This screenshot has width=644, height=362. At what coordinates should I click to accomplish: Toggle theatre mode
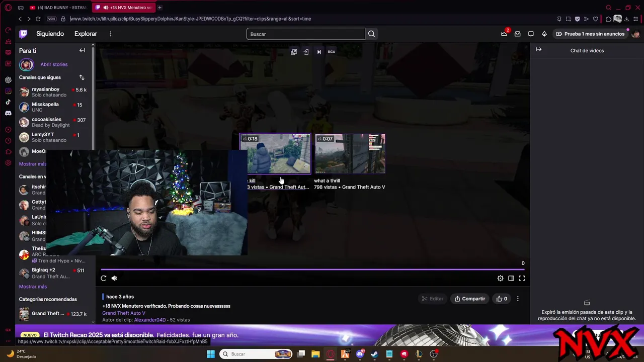511,278
